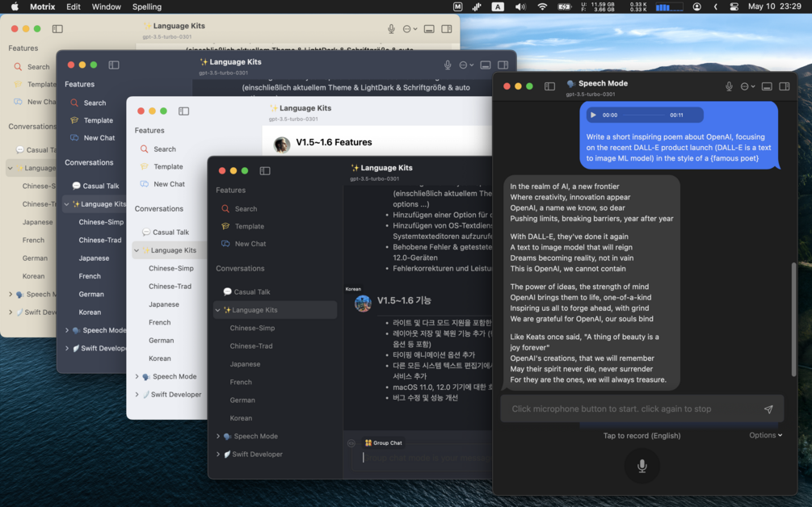Play the audio message in Speech Mode window
Screen dimensions: 812x507
(x=594, y=115)
